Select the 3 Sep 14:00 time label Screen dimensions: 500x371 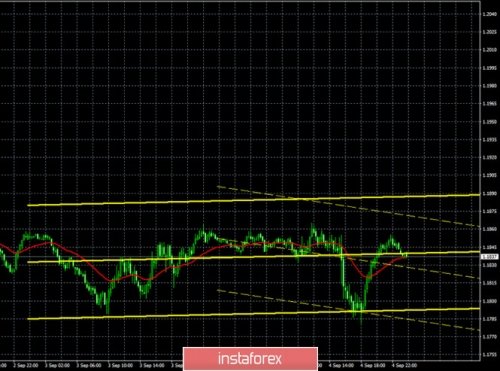coord(152,365)
